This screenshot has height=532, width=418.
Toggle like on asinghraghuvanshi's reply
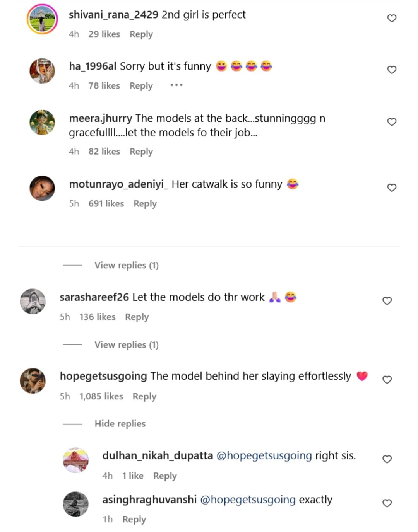[387, 503]
